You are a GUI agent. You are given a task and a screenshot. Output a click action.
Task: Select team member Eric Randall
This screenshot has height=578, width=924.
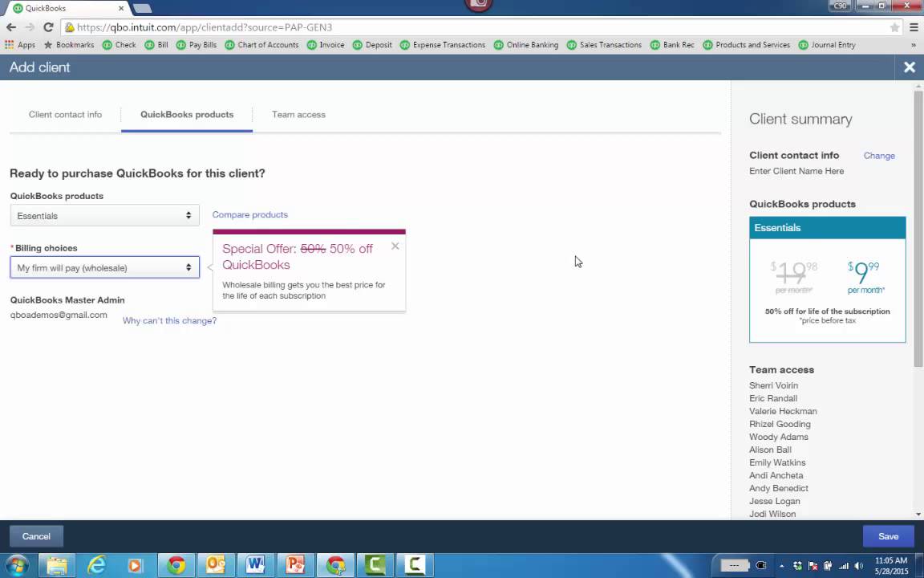click(x=773, y=398)
